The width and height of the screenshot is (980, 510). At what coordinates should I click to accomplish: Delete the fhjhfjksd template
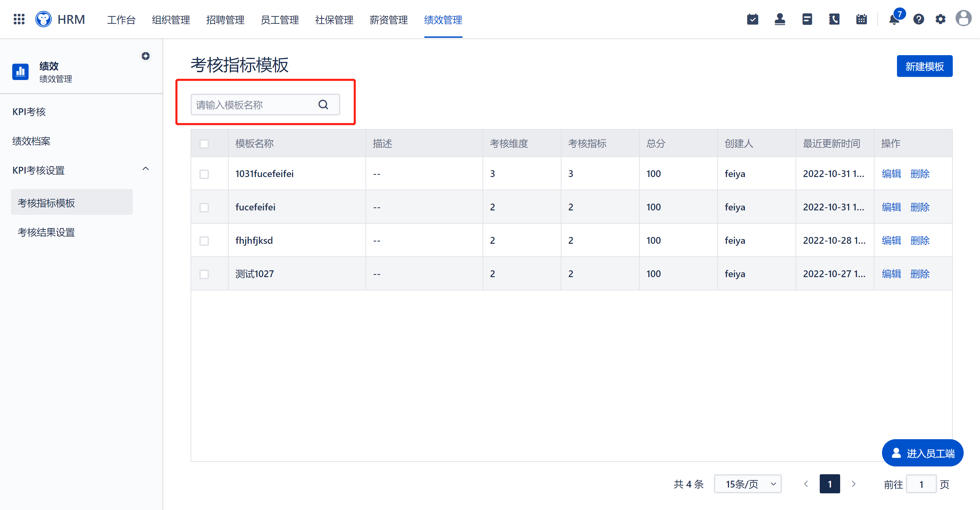pyautogui.click(x=920, y=240)
